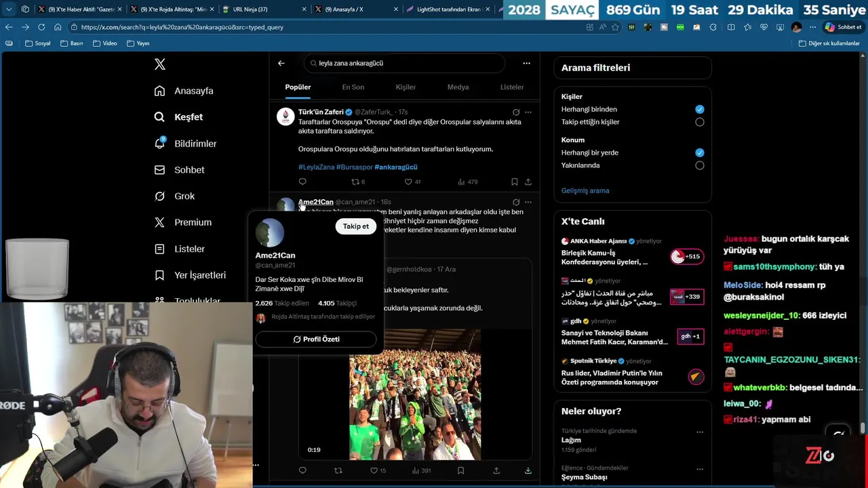Open Türk'ün Zaferi profile avatar
Screen dimensions: 868x488
285,117
